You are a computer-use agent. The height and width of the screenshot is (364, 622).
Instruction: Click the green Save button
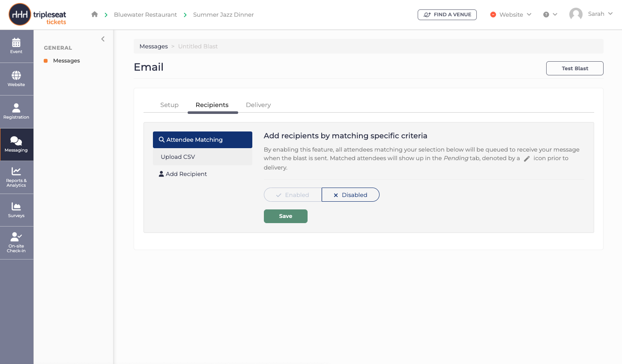pyautogui.click(x=286, y=216)
